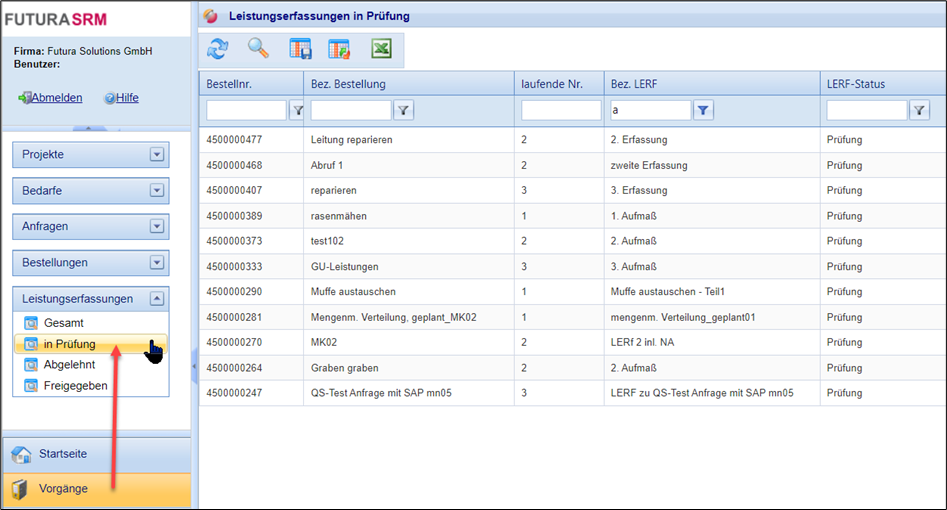Open the Hilfe link
The image size is (947, 510).
(126, 98)
